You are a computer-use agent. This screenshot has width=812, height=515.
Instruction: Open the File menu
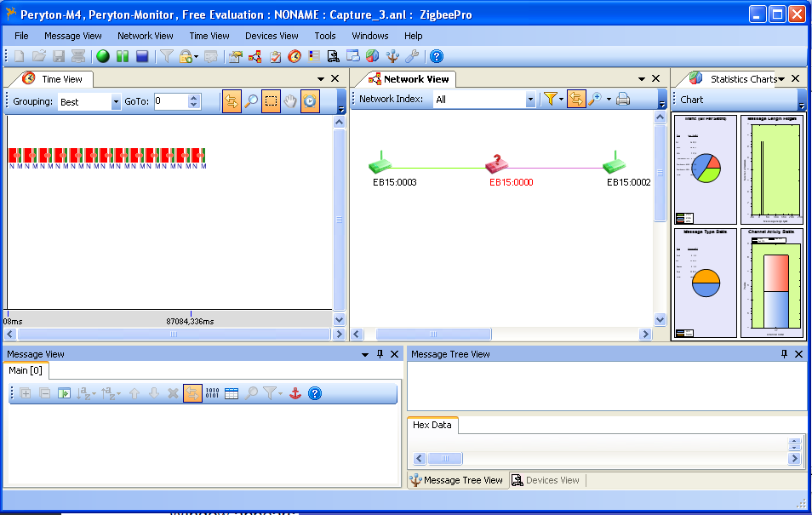[x=21, y=36]
